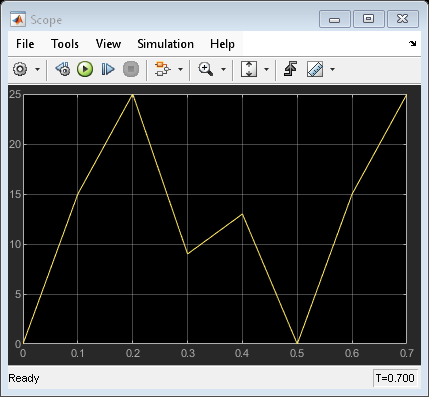
Task: Minimize the Scope window
Action: [335, 19]
